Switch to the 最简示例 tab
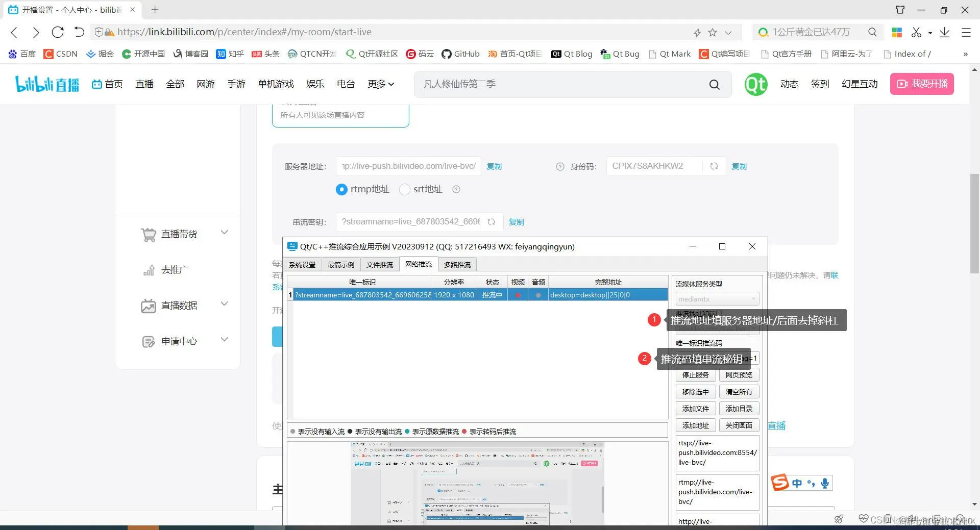The image size is (980, 530). tap(341, 265)
